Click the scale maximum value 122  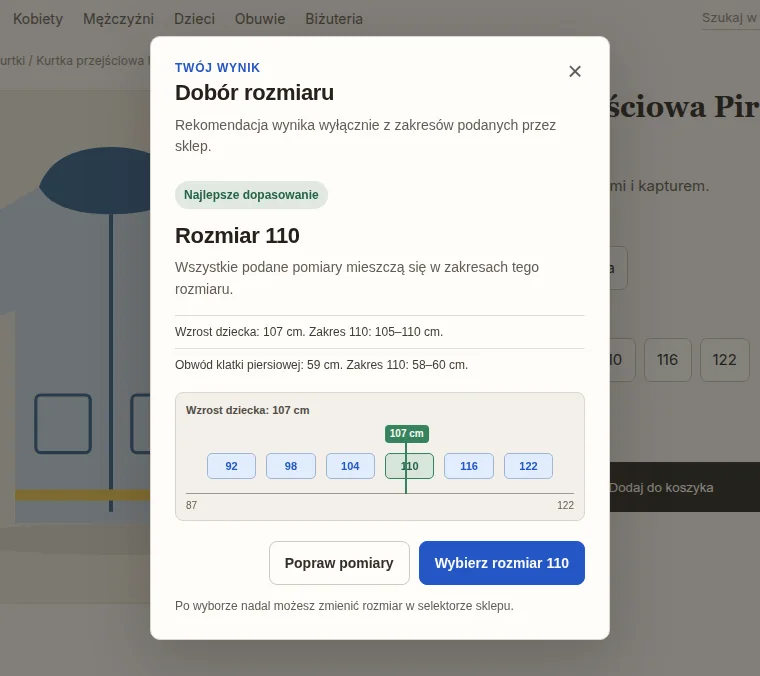[565, 505]
